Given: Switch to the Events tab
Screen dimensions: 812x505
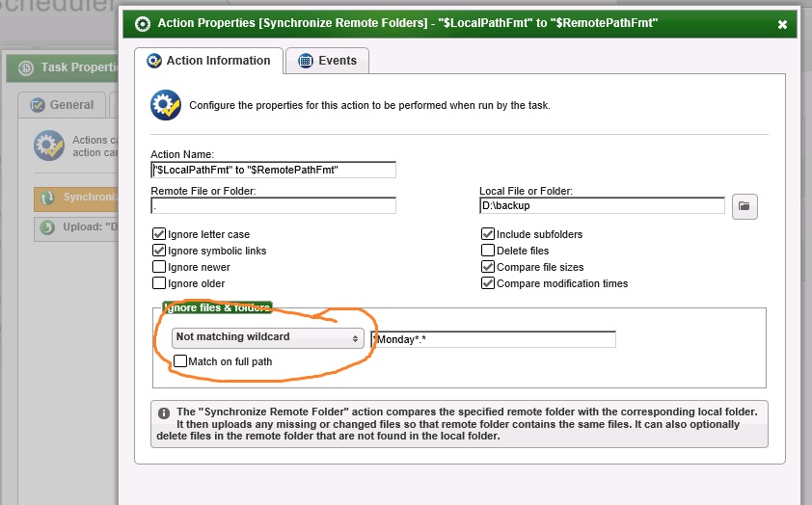Looking at the screenshot, I should (x=327, y=61).
